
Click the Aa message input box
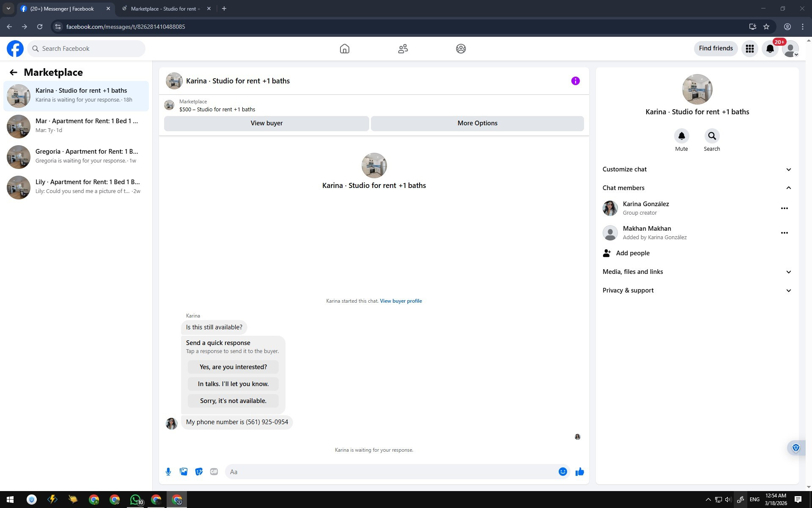pos(392,472)
